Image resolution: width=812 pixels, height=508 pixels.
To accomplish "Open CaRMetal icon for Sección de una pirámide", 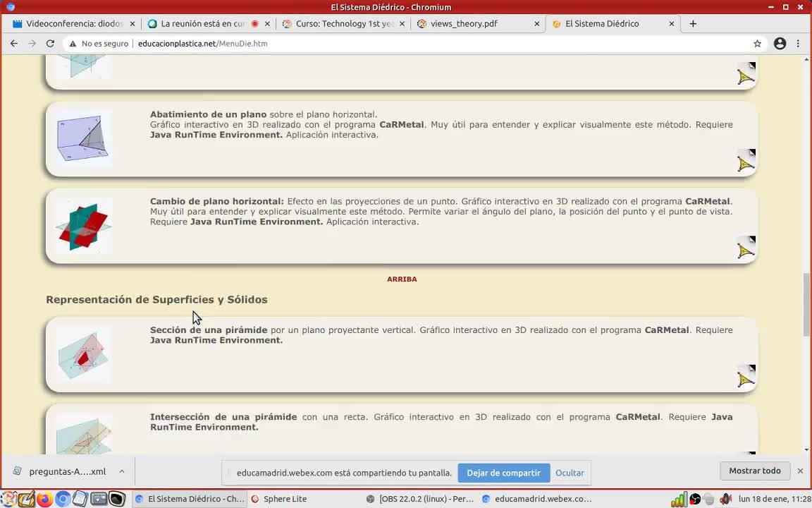I will [746, 376].
